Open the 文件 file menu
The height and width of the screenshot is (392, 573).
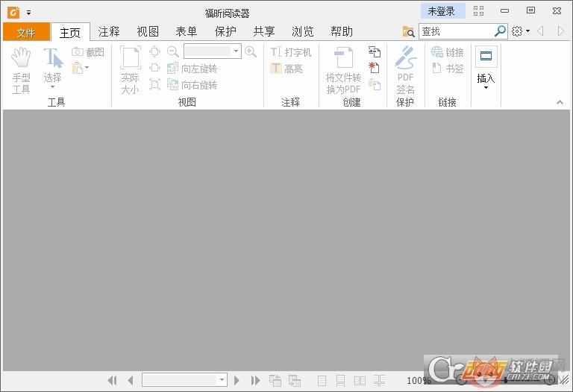(x=26, y=32)
